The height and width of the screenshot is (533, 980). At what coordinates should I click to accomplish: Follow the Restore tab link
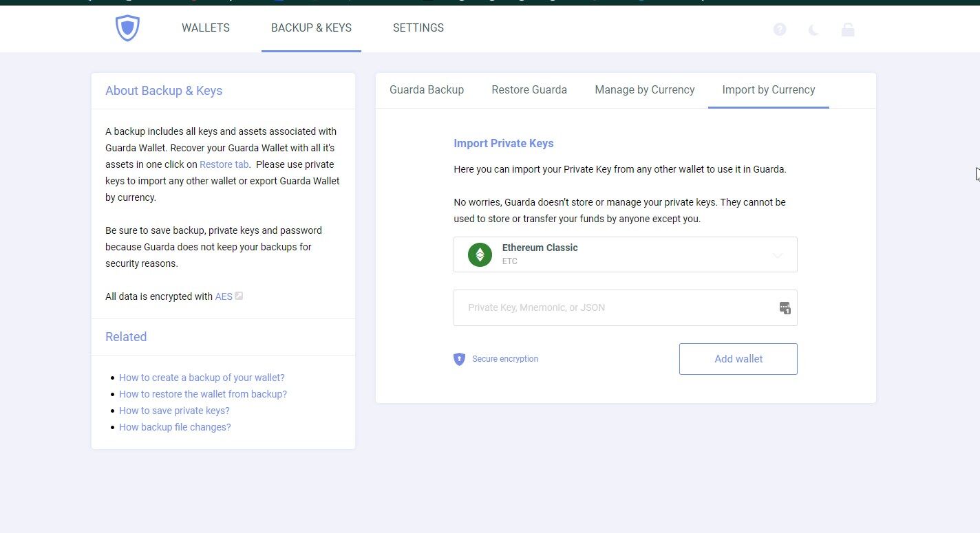tap(224, 164)
